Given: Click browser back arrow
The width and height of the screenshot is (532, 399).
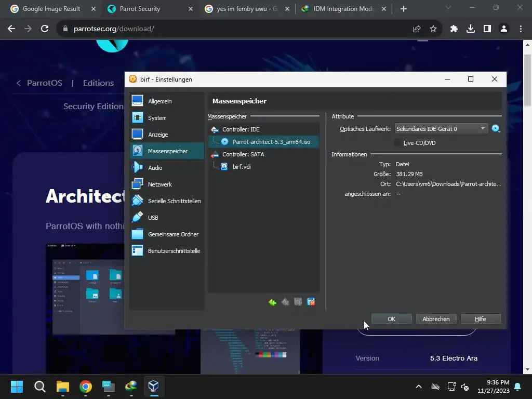Looking at the screenshot, I should click(x=11, y=29).
